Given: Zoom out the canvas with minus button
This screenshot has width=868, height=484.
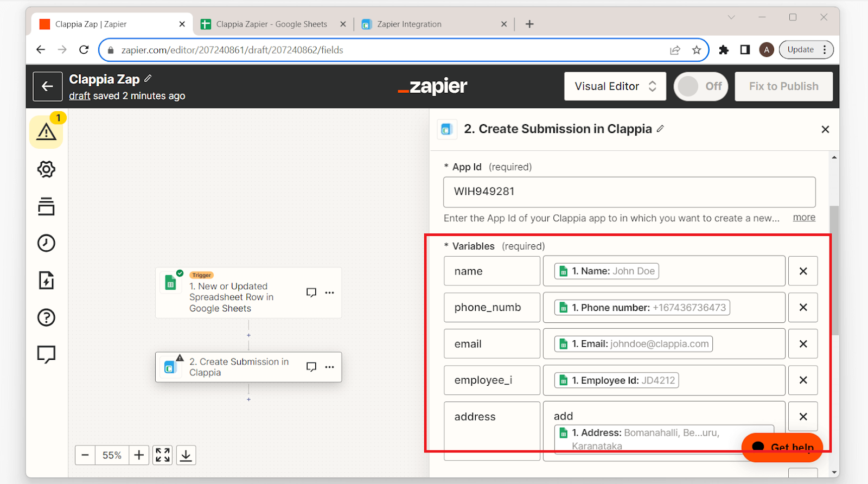Looking at the screenshot, I should click(x=85, y=455).
